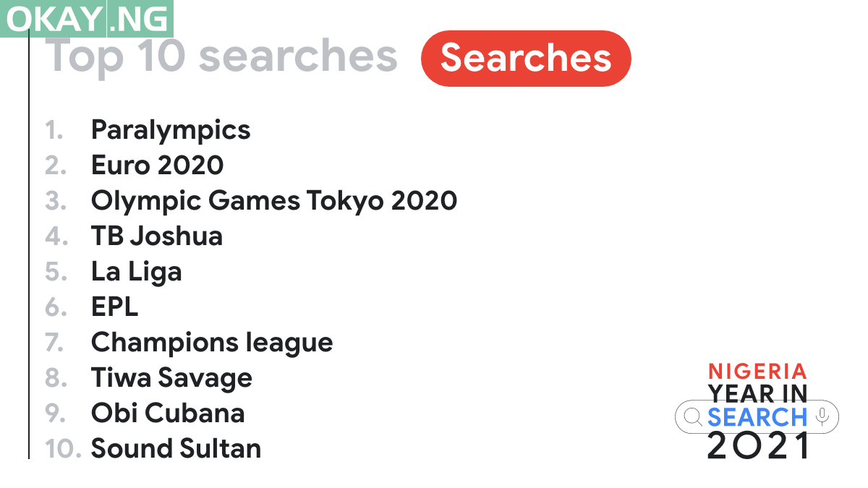Click the Paralympics search entry

(171, 130)
